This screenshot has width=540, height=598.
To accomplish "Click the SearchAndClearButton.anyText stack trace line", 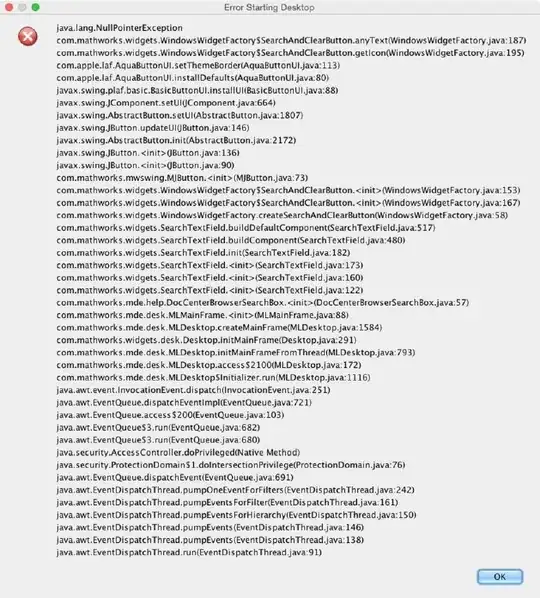I will (x=291, y=40).
